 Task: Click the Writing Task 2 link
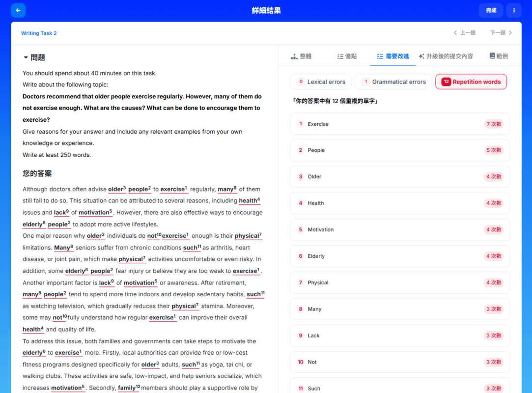point(39,33)
